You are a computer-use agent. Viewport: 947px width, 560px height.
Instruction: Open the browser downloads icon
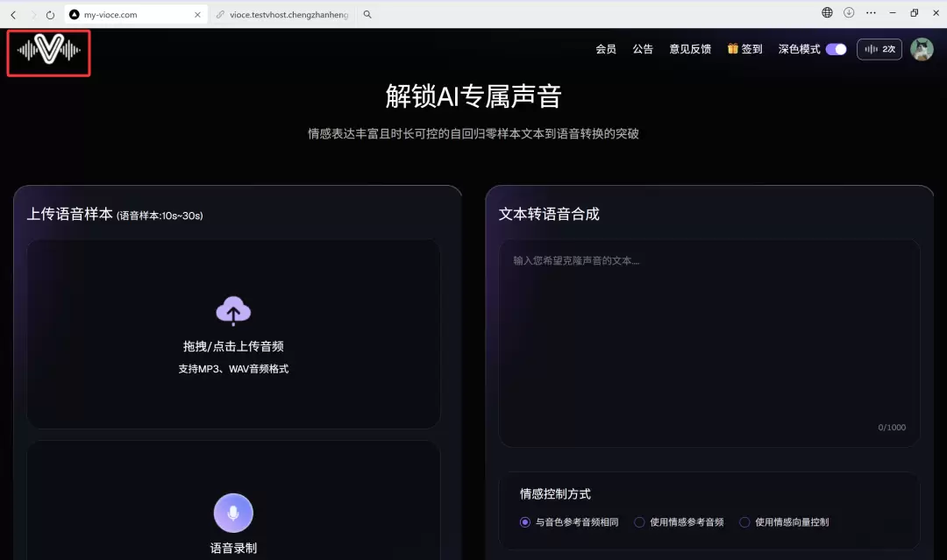pyautogui.click(x=849, y=12)
